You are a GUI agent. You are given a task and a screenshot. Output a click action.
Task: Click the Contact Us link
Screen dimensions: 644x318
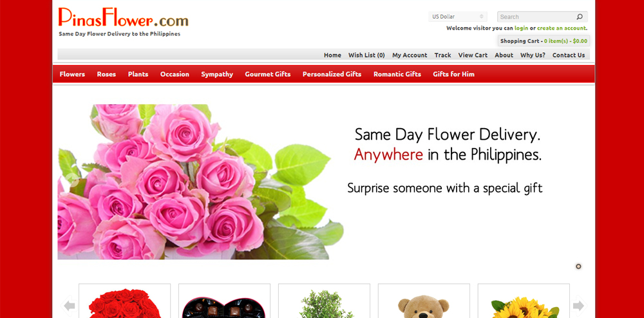569,55
